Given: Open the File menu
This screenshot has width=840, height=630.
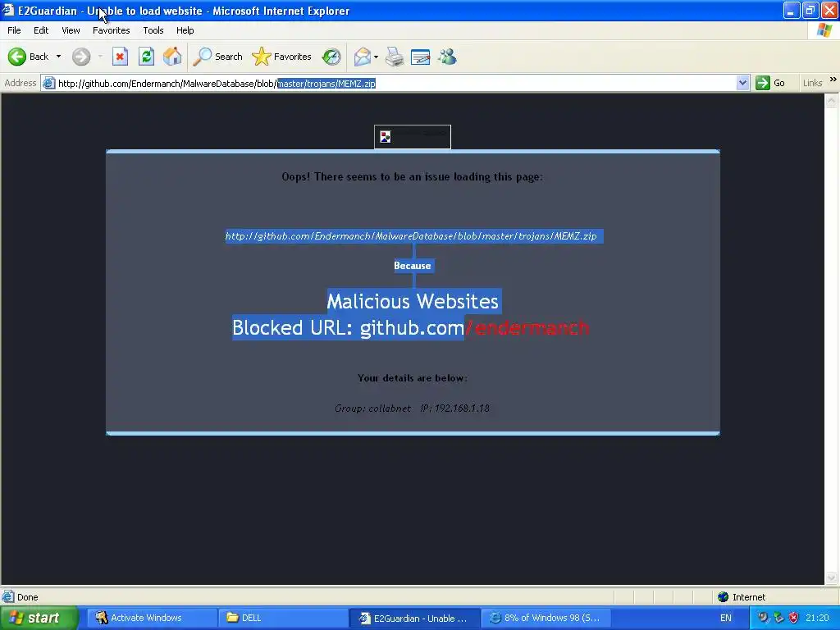Looking at the screenshot, I should tap(15, 30).
